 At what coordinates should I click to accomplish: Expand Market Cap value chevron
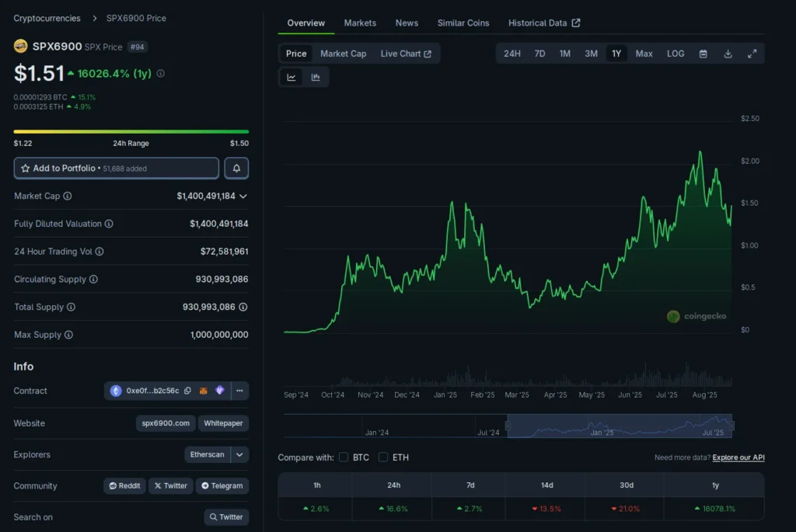(x=243, y=196)
